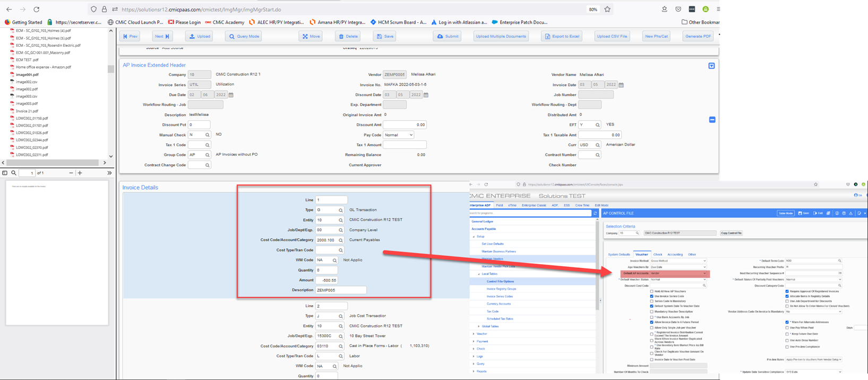Open the Contract Change Code lookup icon
868x380 pixels.
(208, 165)
